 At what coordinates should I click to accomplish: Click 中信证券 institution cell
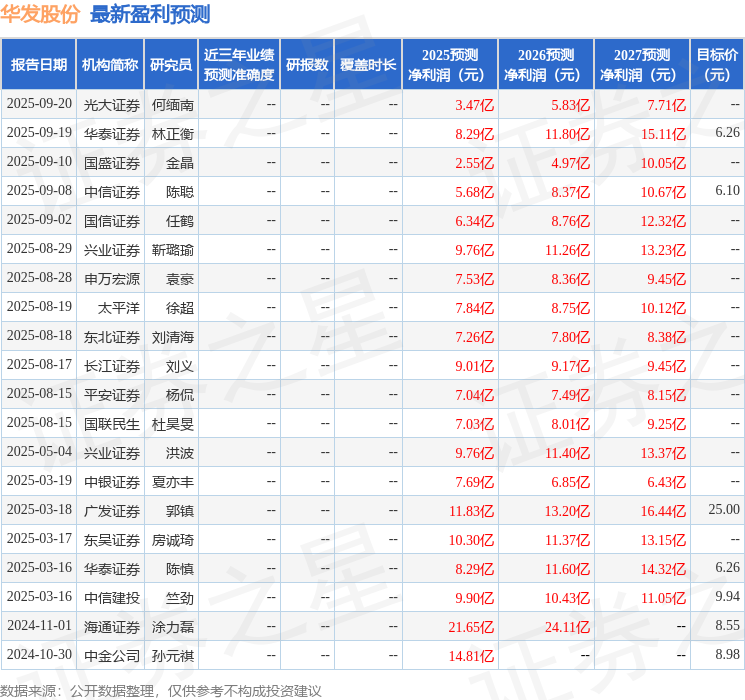pyautogui.click(x=112, y=192)
